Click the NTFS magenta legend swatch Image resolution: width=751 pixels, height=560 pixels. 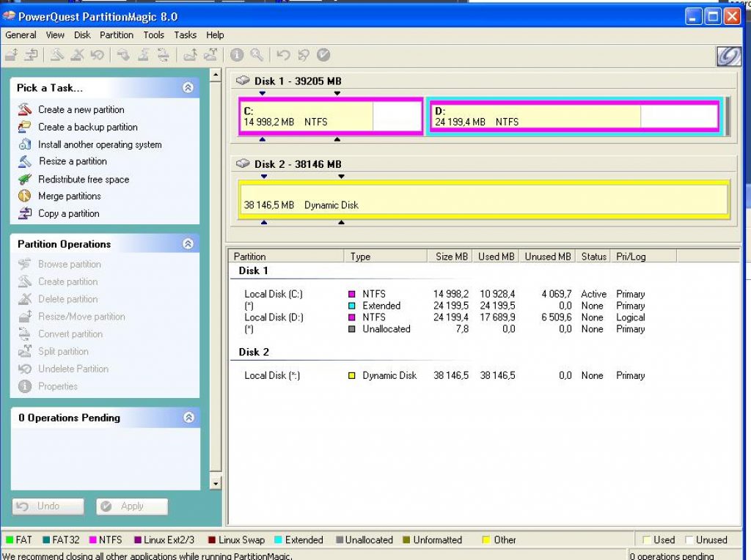coord(93,540)
